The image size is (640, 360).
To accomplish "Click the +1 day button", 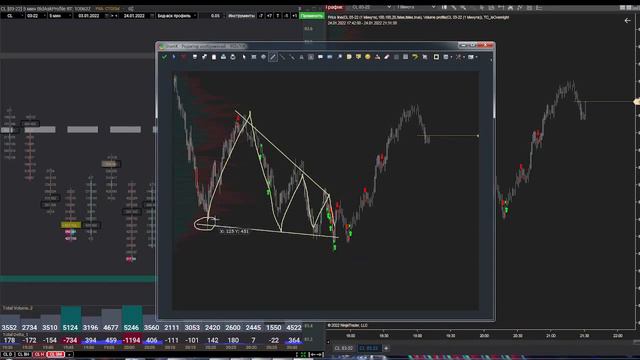I will (294, 16).
